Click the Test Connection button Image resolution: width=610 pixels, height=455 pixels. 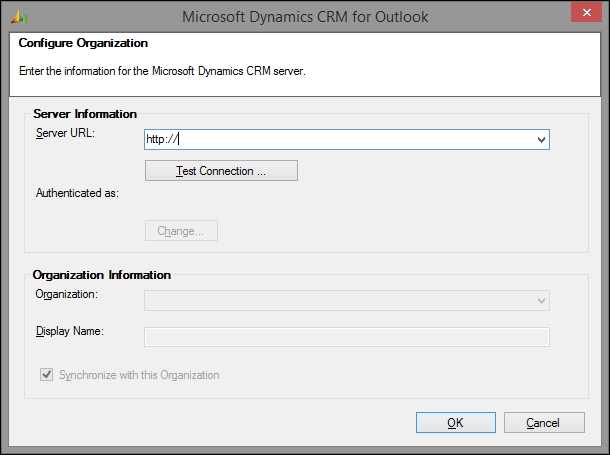click(221, 171)
